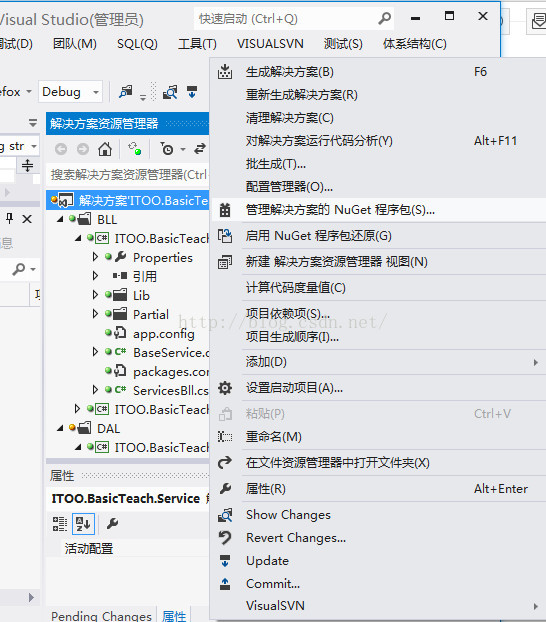Image resolution: width=546 pixels, height=622 pixels.
Task: Switch to the Pending Changes tab
Action: pos(101,615)
